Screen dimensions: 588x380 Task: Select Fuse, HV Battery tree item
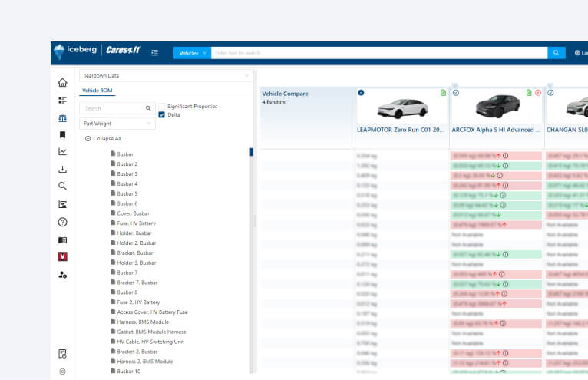pyautogui.click(x=136, y=223)
